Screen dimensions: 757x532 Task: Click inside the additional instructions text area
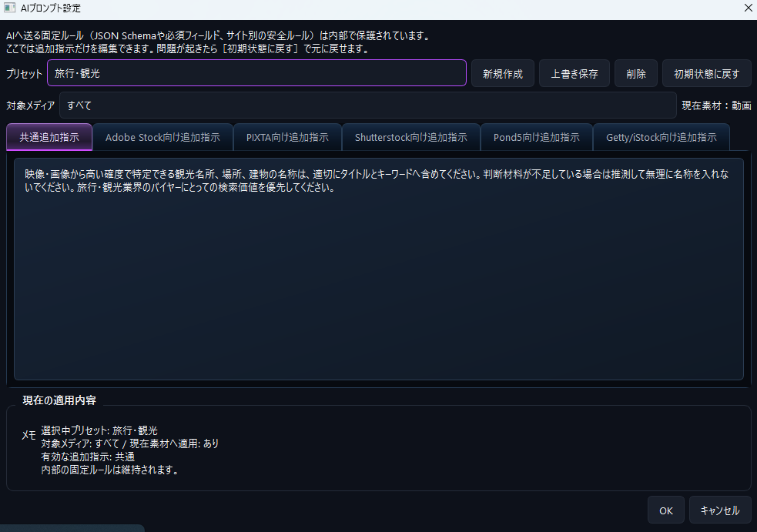pos(379,269)
